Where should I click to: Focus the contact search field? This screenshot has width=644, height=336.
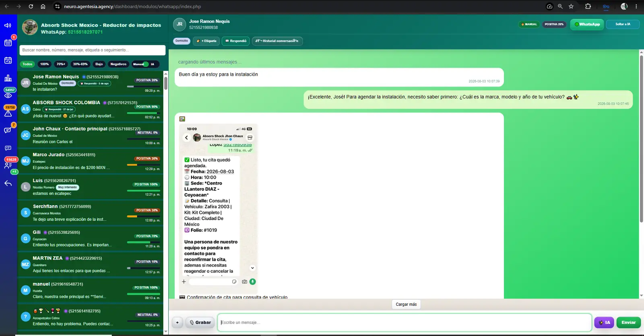click(x=93, y=50)
